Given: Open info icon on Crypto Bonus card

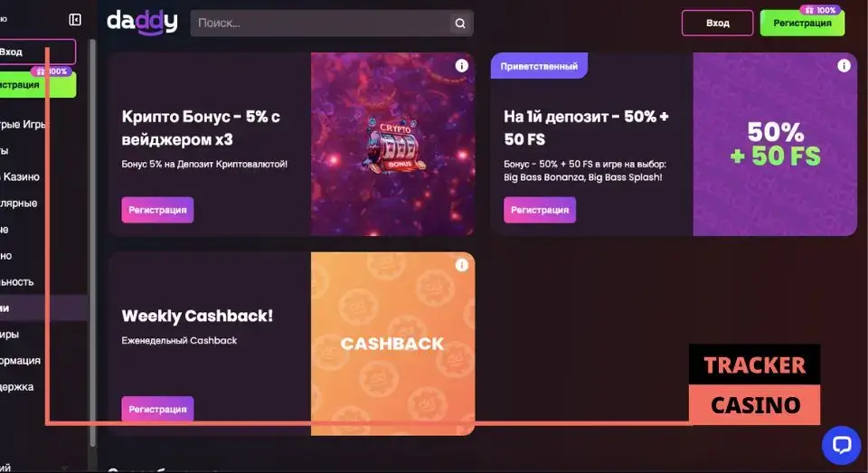Looking at the screenshot, I should 461,66.
